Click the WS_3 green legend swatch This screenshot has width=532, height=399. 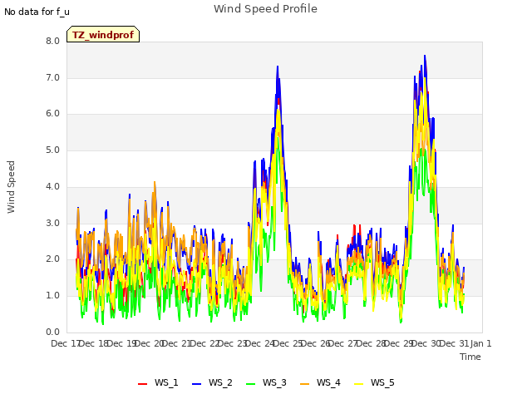coord(251,383)
